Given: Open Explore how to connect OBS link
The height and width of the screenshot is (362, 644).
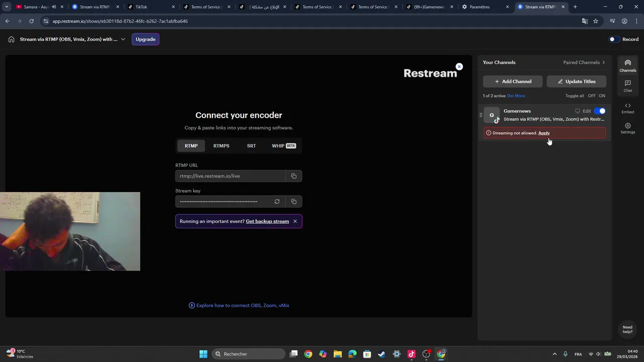Looking at the screenshot, I should (239, 305).
